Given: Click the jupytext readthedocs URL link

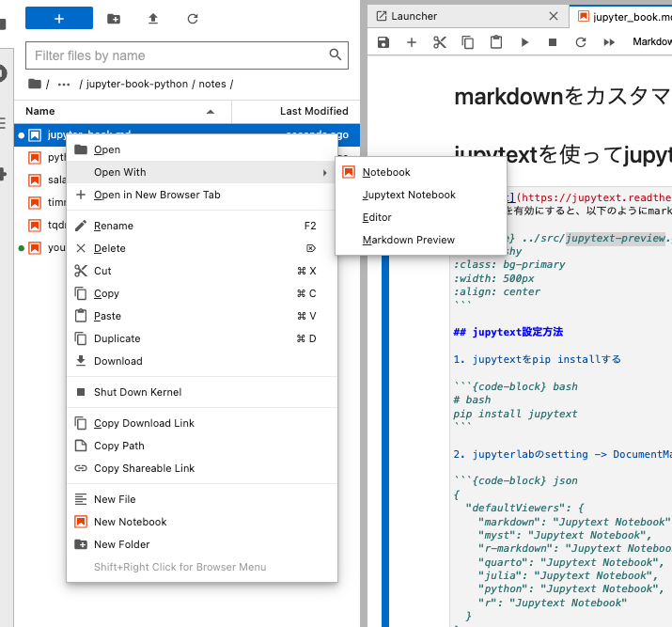Looking at the screenshot, I should pos(596,197).
